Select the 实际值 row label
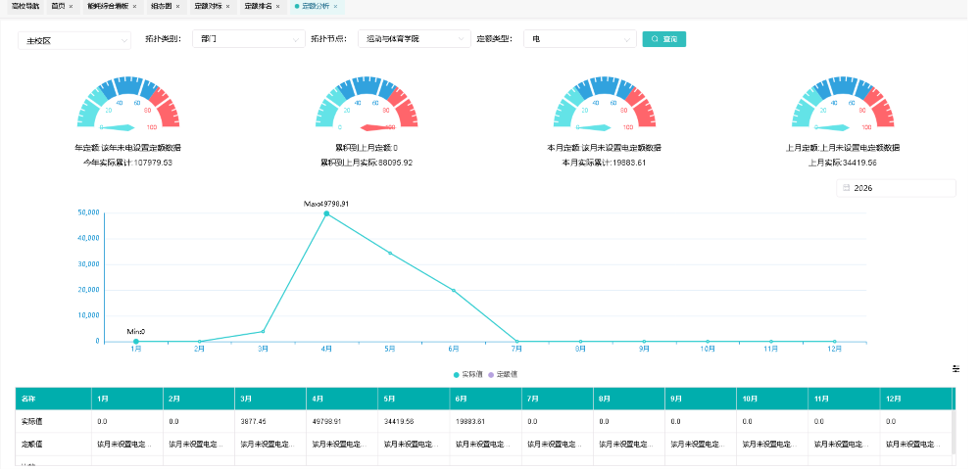This screenshot has width=980, height=470. pos(32,421)
